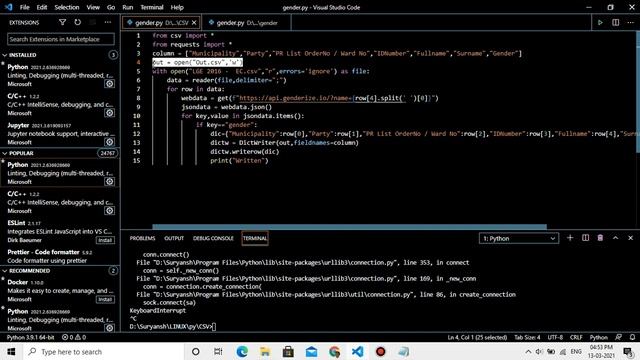Open gear for Popular Python extension
This screenshot has width=640, height=360.
(109, 181)
